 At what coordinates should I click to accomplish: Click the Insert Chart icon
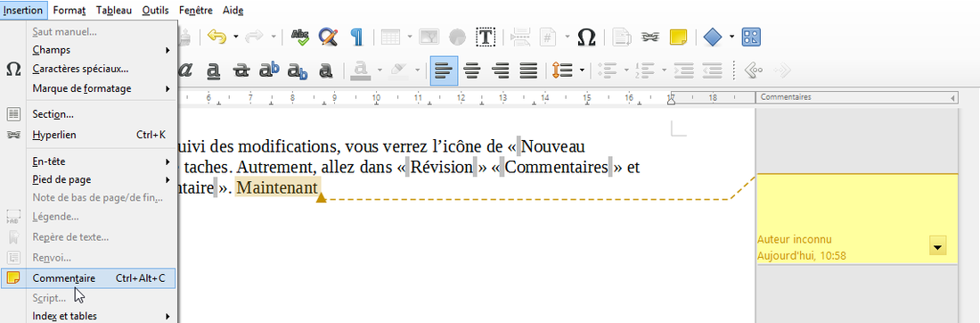click(x=458, y=37)
